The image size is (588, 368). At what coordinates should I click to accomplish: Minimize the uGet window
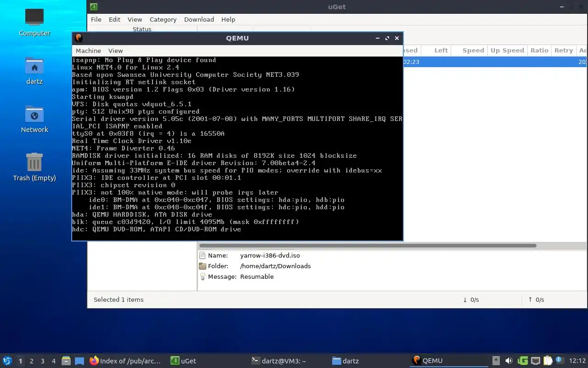(562, 7)
